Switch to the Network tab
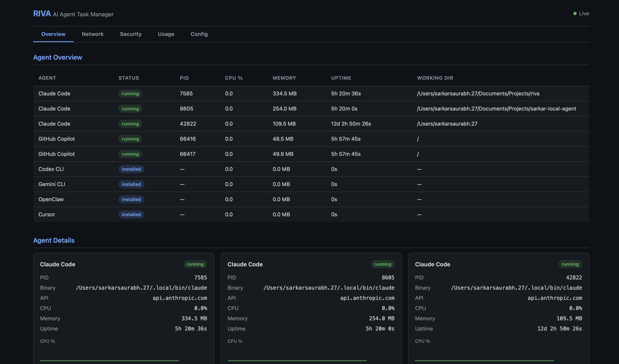This screenshot has width=619, height=364. coord(93,34)
